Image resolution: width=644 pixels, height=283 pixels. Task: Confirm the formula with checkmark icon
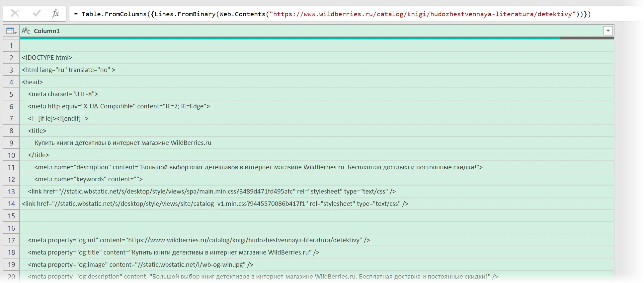37,14
